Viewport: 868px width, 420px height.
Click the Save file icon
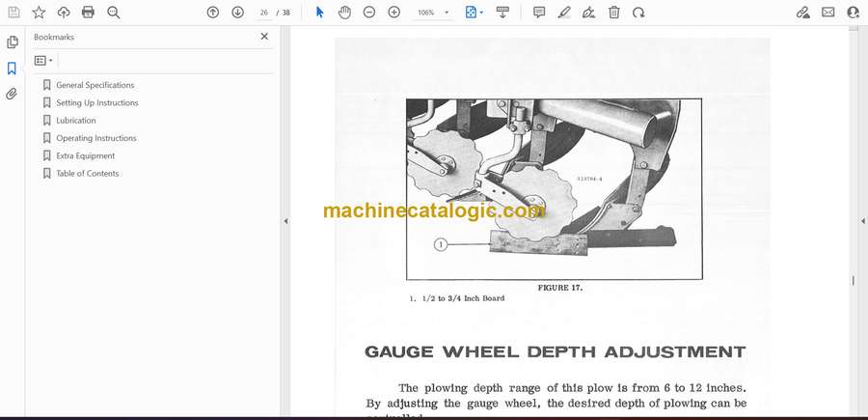click(14, 13)
